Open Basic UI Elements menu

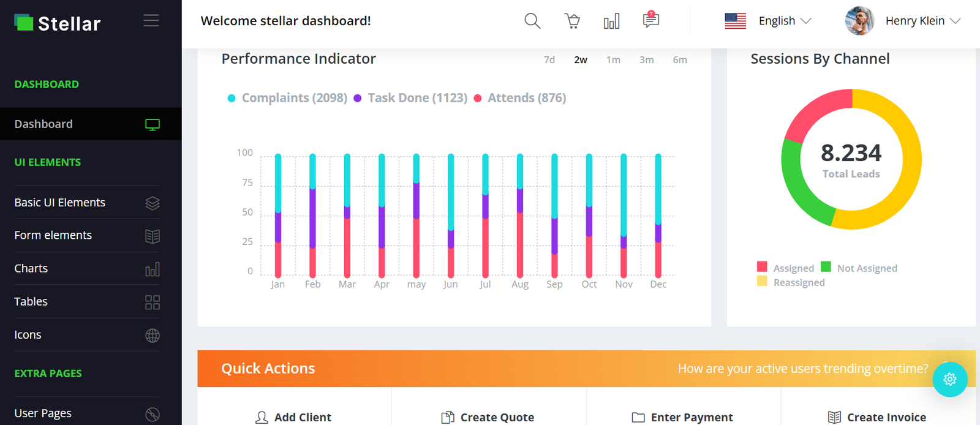(x=87, y=203)
